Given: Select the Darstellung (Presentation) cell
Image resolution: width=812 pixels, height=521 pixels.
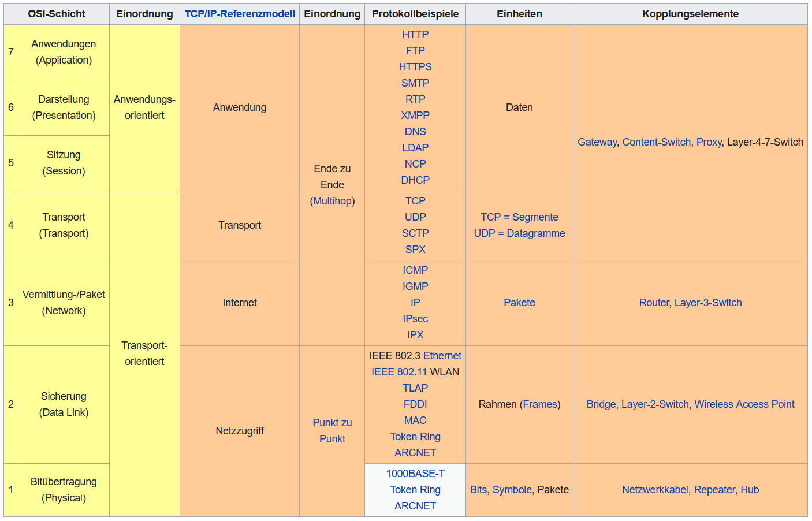Looking at the screenshot, I should click(64, 107).
